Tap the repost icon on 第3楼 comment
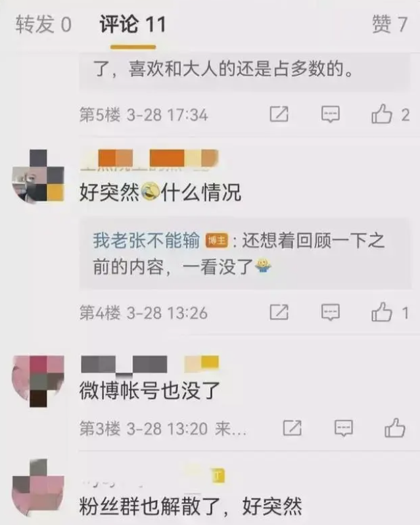 [x=292, y=428]
